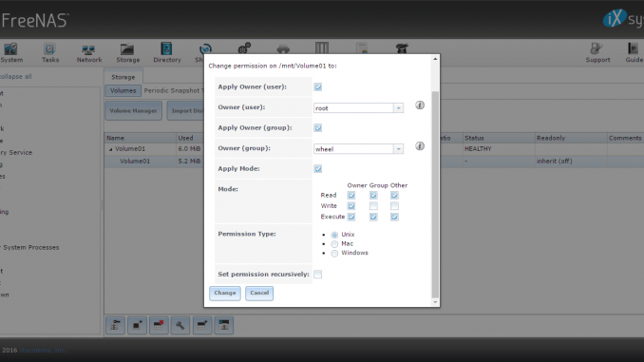
Task: Toggle Owner Read permission checkbox
Action: tap(351, 195)
